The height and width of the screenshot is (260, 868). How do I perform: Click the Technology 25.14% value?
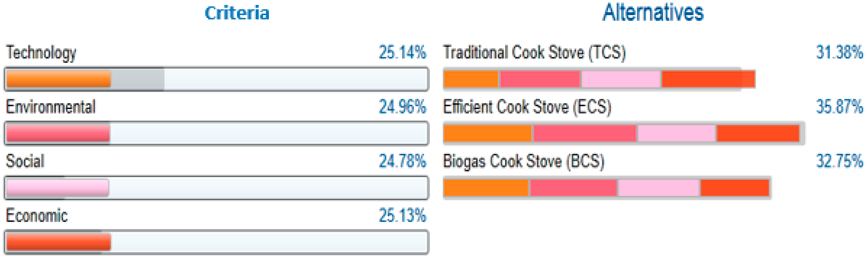tap(402, 53)
